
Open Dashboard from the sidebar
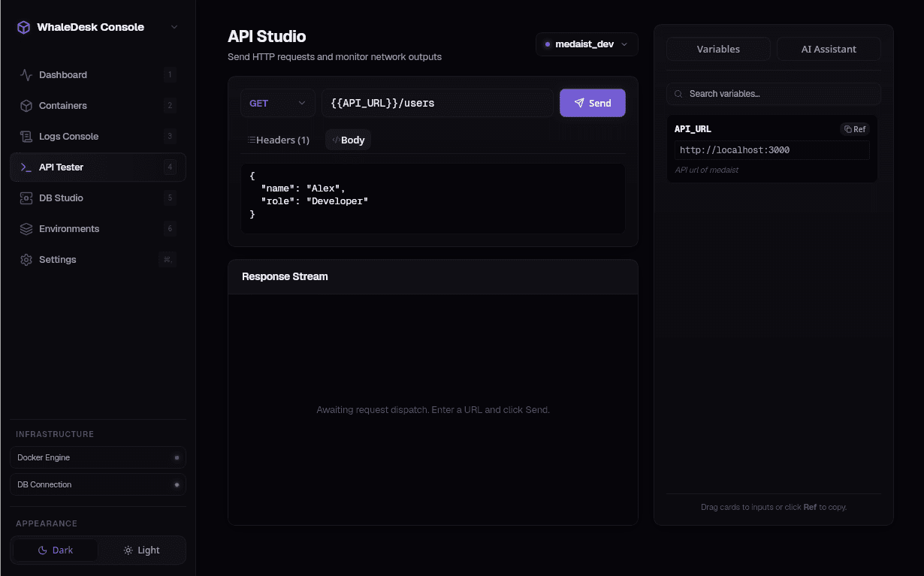pos(98,75)
